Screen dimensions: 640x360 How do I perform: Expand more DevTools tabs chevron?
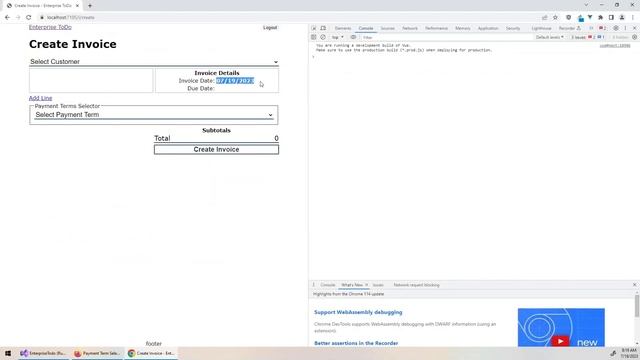click(x=591, y=28)
